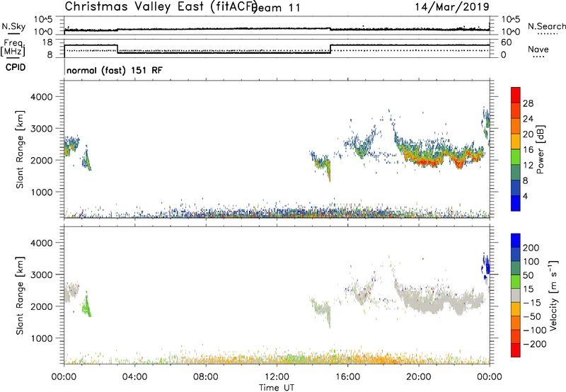Select the 200 label on the Velocity colorbar
The height and width of the screenshot is (392, 566).
point(531,248)
